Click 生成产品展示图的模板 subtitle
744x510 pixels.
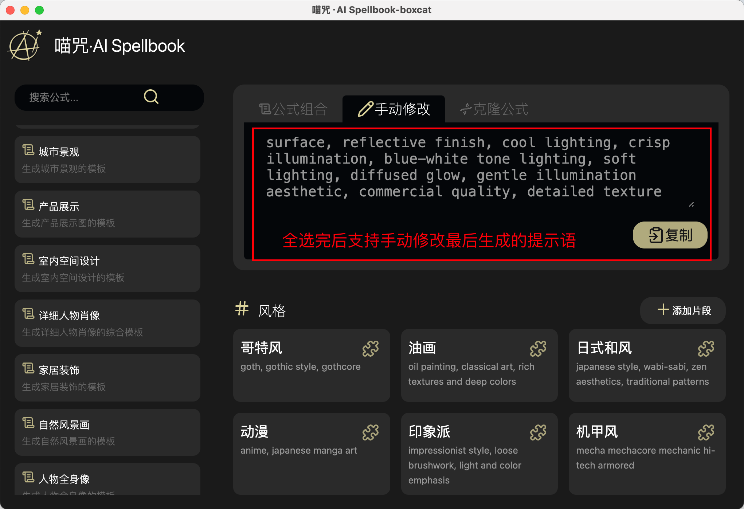[x=68, y=223]
